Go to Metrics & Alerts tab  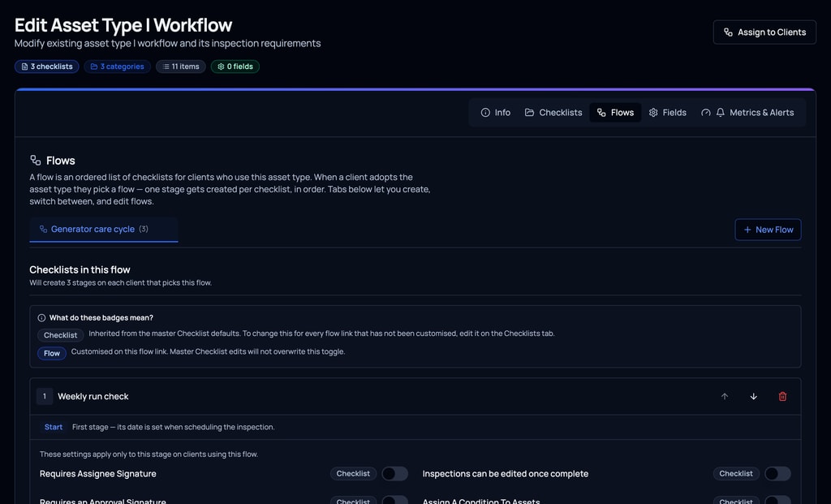(x=747, y=112)
